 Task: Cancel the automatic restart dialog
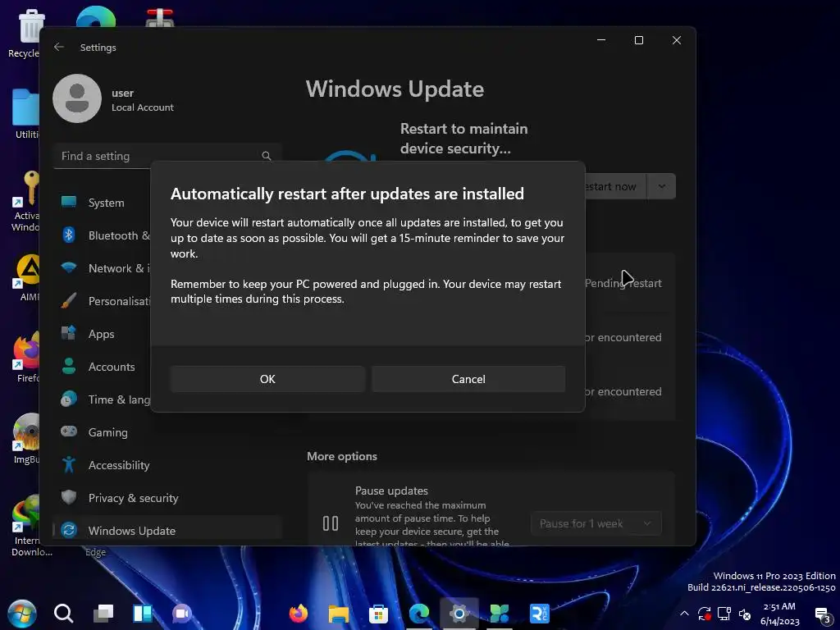[468, 379]
